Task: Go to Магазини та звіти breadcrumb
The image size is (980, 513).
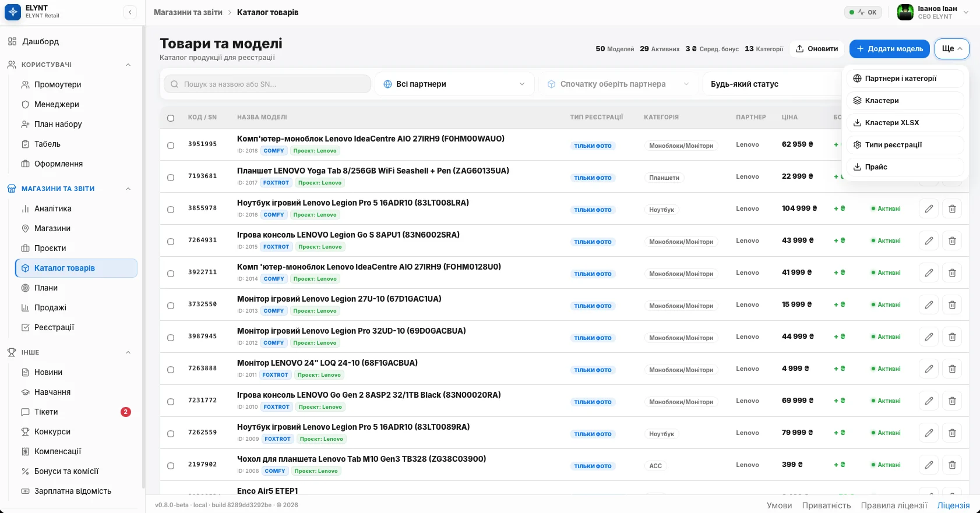Action: (188, 12)
